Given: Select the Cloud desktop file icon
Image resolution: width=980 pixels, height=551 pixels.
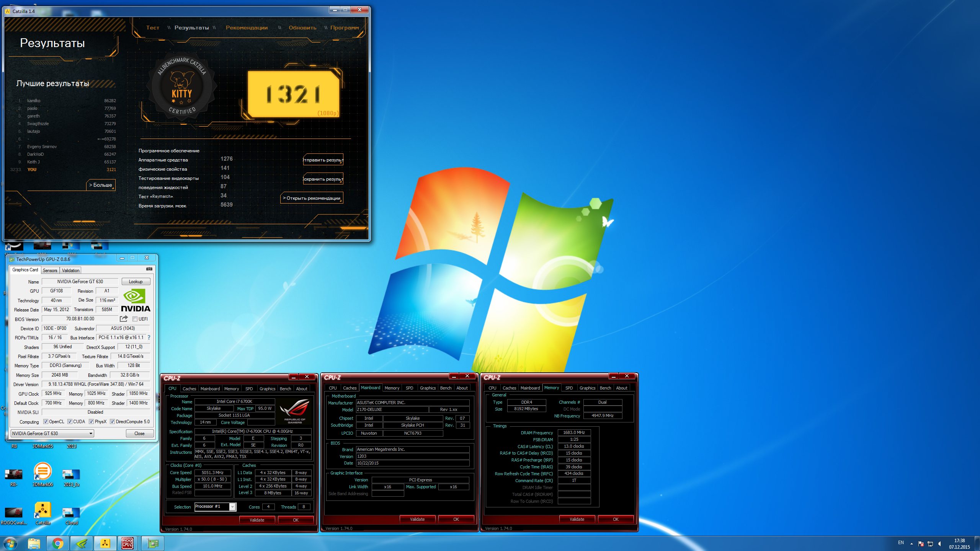Looking at the screenshot, I should click(x=71, y=515).
